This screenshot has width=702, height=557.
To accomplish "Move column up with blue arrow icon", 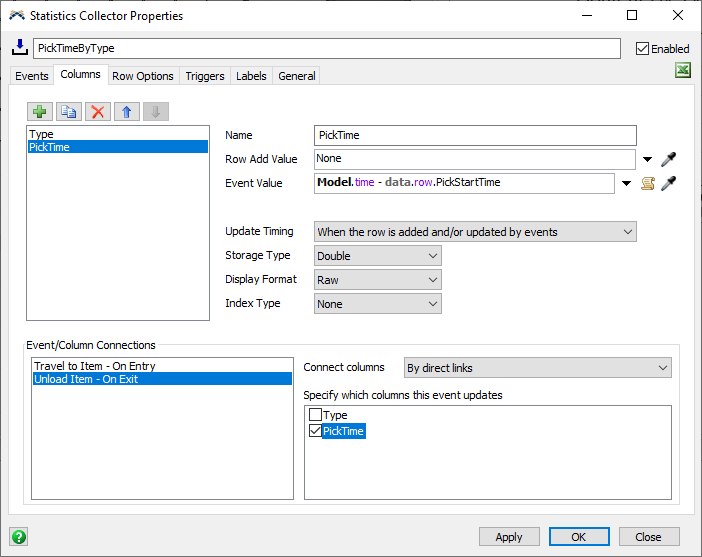I will [127, 112].
